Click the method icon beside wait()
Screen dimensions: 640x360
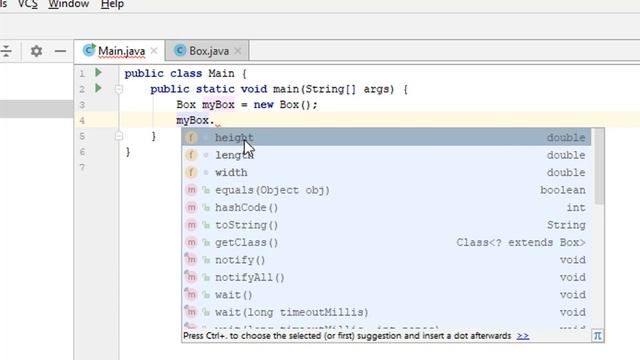(191, 295)
